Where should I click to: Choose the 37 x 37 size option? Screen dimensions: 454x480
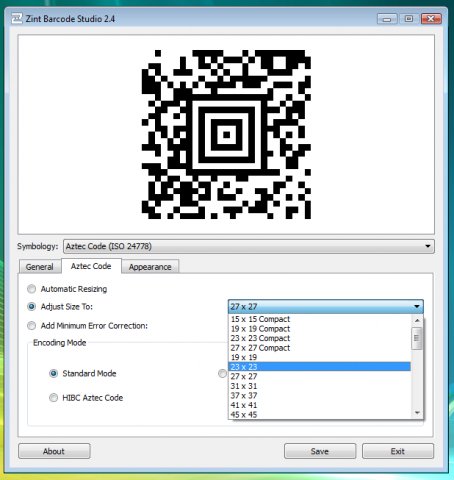320,395
